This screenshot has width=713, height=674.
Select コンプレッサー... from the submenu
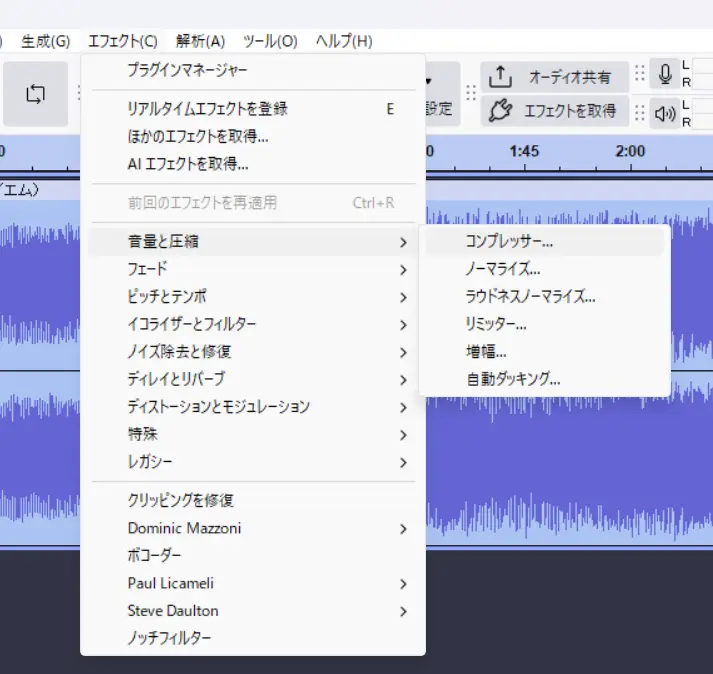coord(509,241)
